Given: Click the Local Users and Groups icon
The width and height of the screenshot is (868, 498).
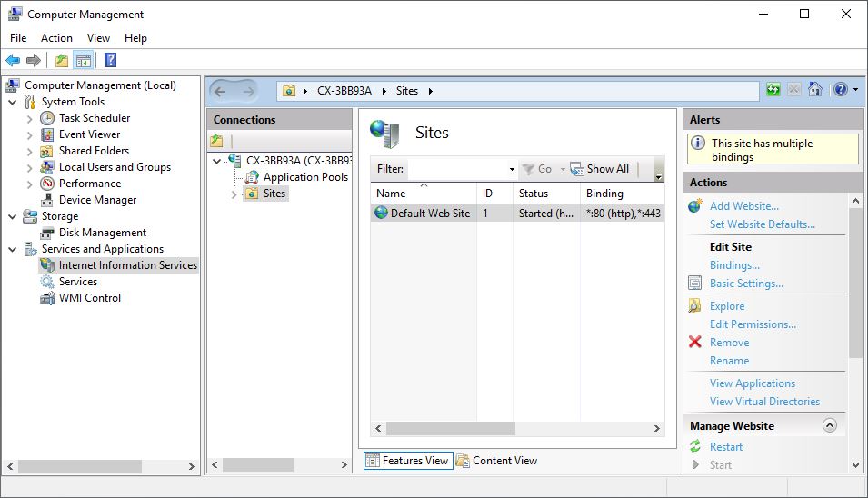Looking at the screenshot, I should [47, 167].
